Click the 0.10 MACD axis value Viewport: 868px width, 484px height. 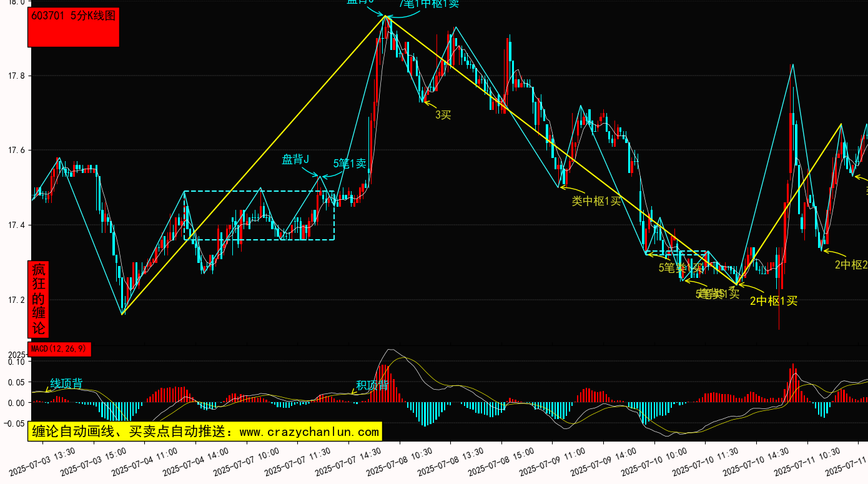pyautogui.click(x=17, y=362)
